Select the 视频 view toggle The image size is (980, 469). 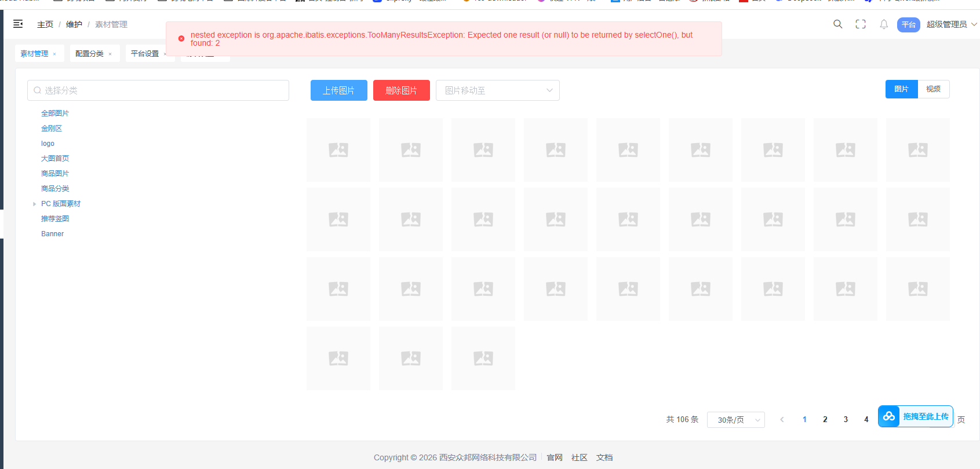(x=934, y=89)
